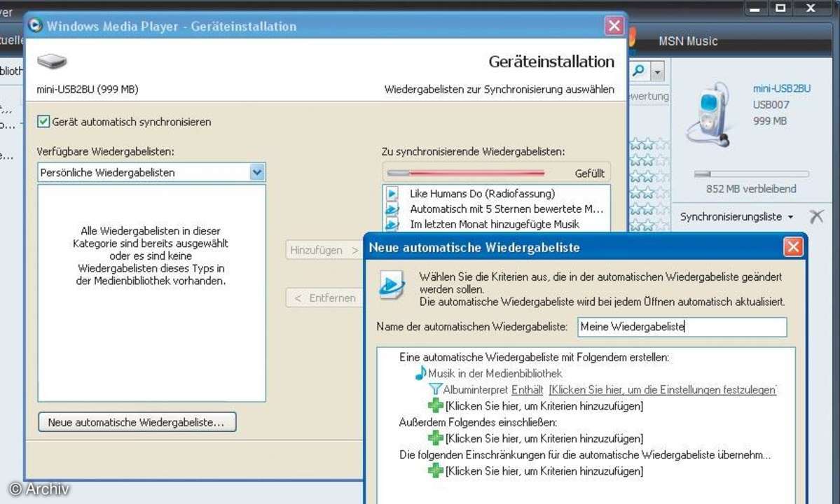Open the MSN Music tab
840x504 pixels.
click(x=688, y=41)
